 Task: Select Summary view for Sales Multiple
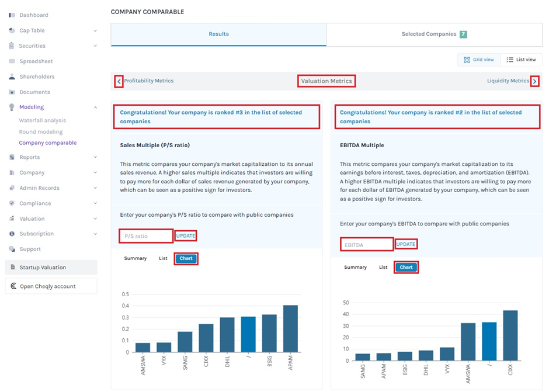point(135,258)
